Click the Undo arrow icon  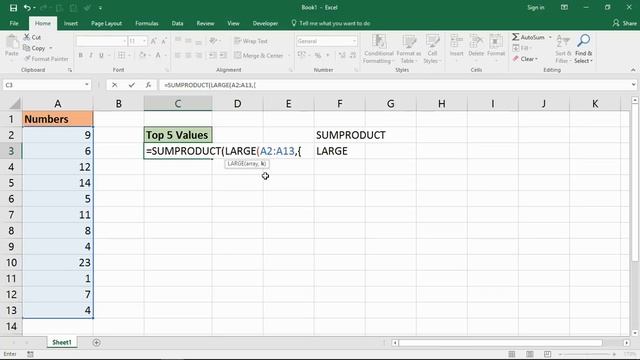click(x=27, y=8)
